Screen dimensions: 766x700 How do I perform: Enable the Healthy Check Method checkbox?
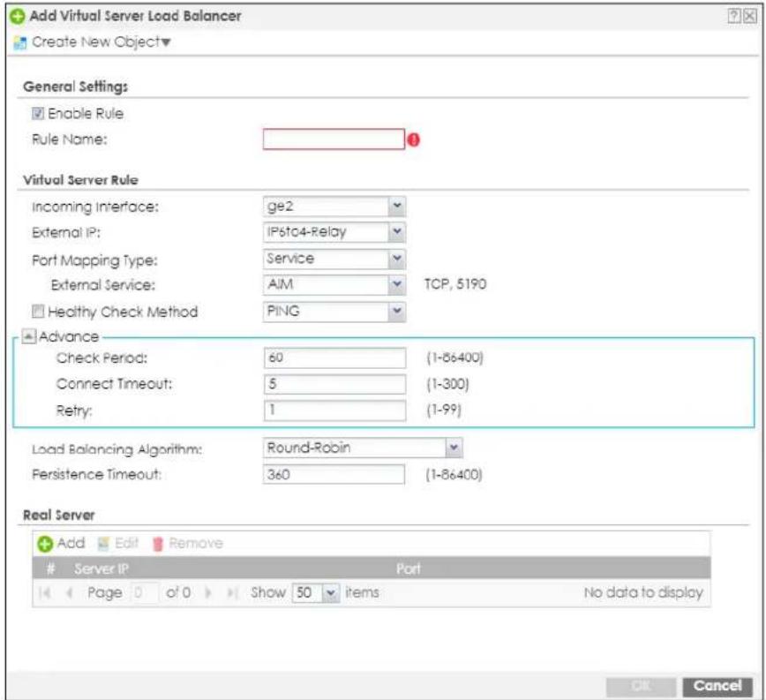click(x=38, y=312)
